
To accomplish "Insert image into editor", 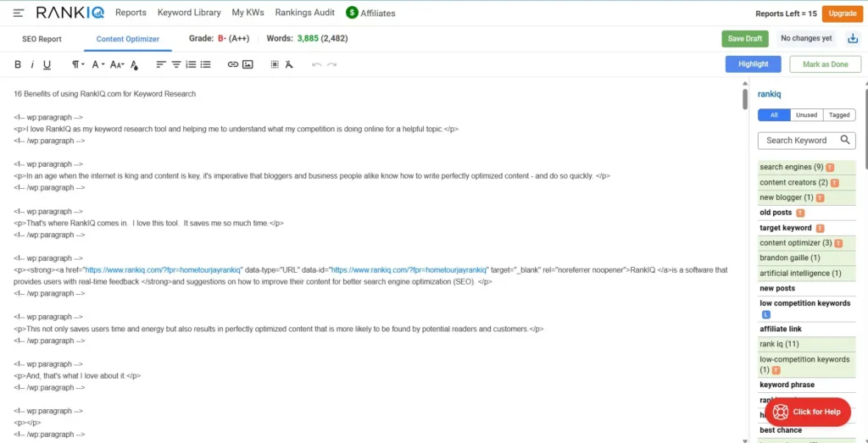I will coord(248,64).
